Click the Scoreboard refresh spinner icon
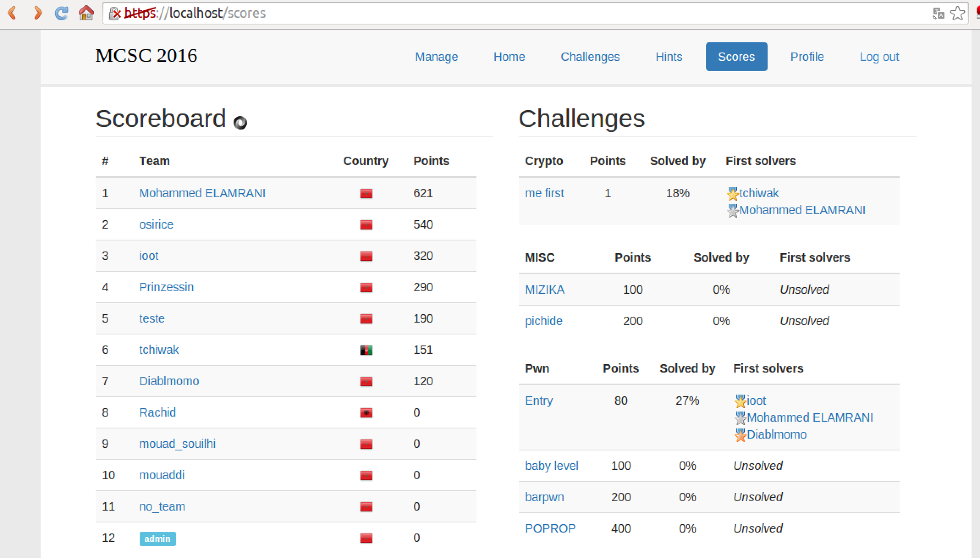 [x=240, y=123]
